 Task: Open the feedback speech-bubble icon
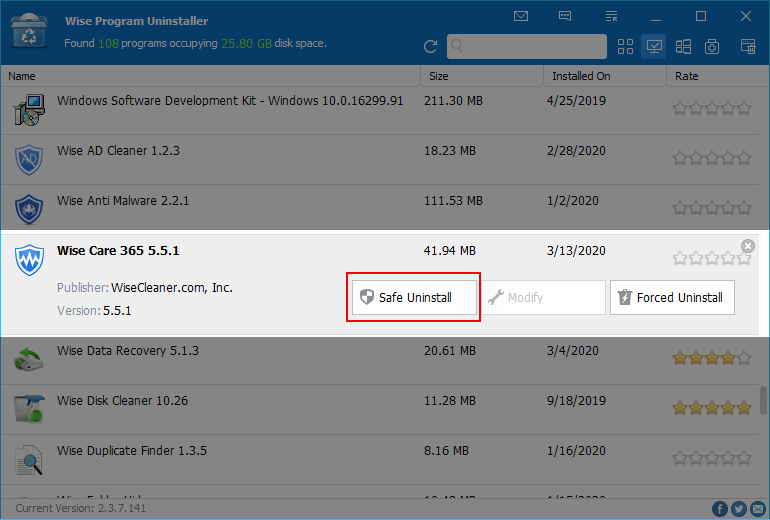pyautogui.click(x=565, y=16)
